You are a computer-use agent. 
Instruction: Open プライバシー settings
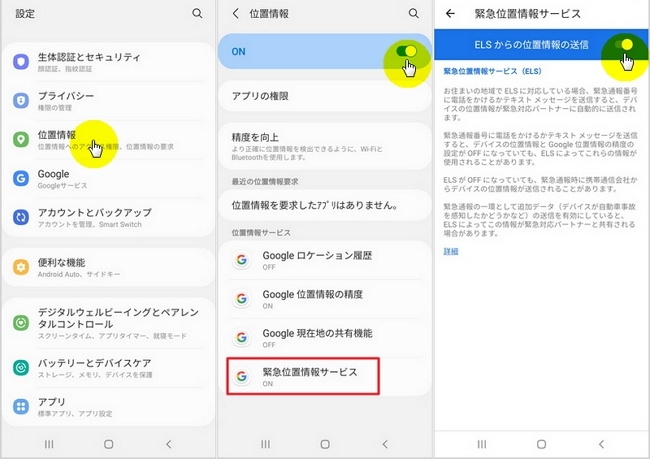point(108,100)
